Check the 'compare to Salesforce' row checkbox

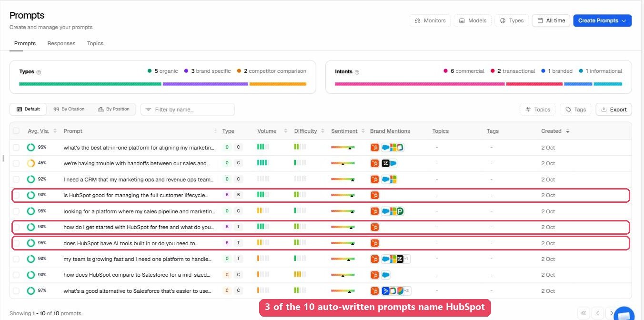click(x=17, y=275)
